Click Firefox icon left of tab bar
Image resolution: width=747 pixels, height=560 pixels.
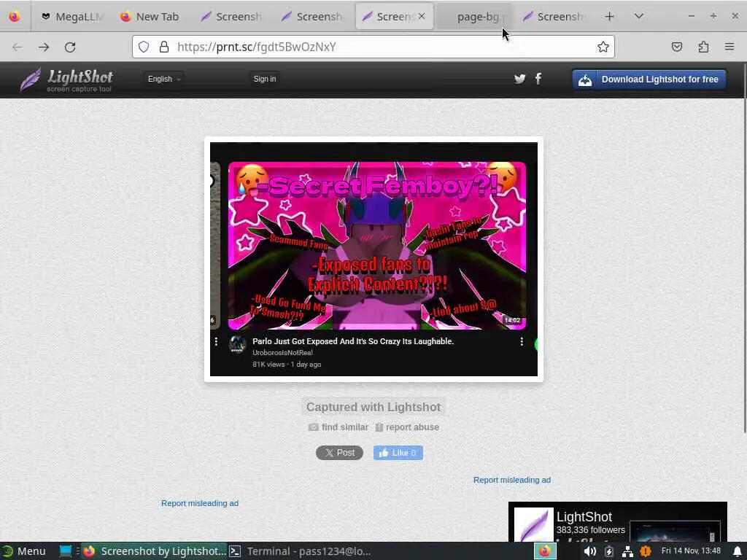pos(15,16)
